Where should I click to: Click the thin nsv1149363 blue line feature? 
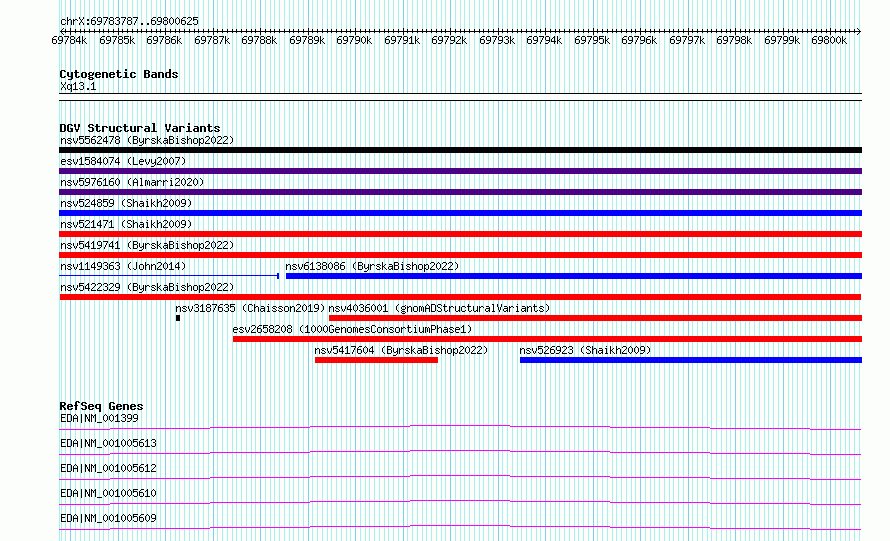click(169, 276)
